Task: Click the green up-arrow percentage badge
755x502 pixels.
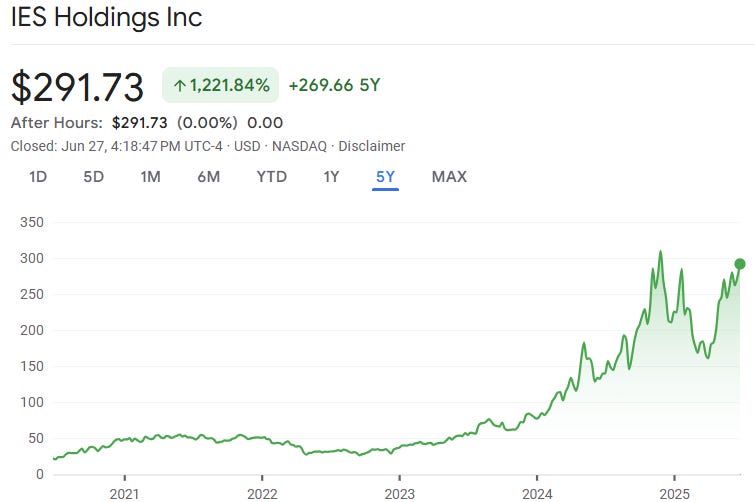Action: (221, 85)
